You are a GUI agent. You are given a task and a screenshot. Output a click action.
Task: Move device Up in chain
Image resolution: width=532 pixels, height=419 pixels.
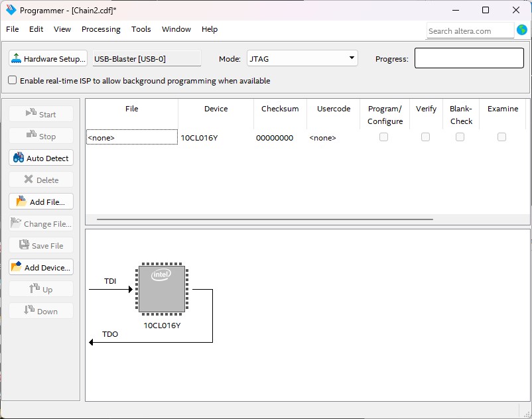pos(41,289)
